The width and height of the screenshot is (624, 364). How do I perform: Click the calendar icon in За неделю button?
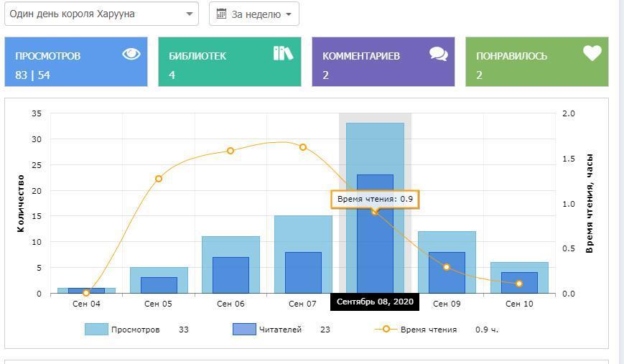tap(221, 14)
